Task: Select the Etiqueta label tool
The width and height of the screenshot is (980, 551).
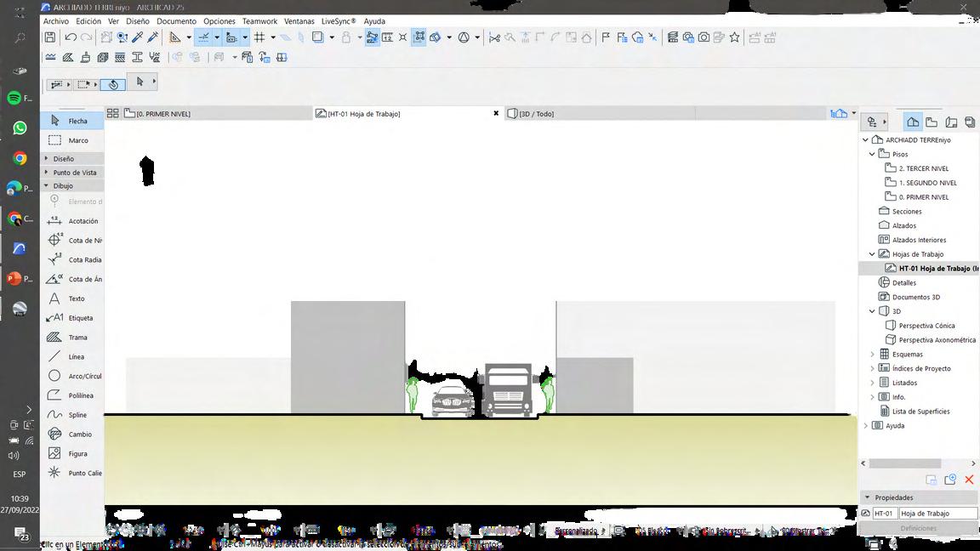Action: tap(74, 318)
